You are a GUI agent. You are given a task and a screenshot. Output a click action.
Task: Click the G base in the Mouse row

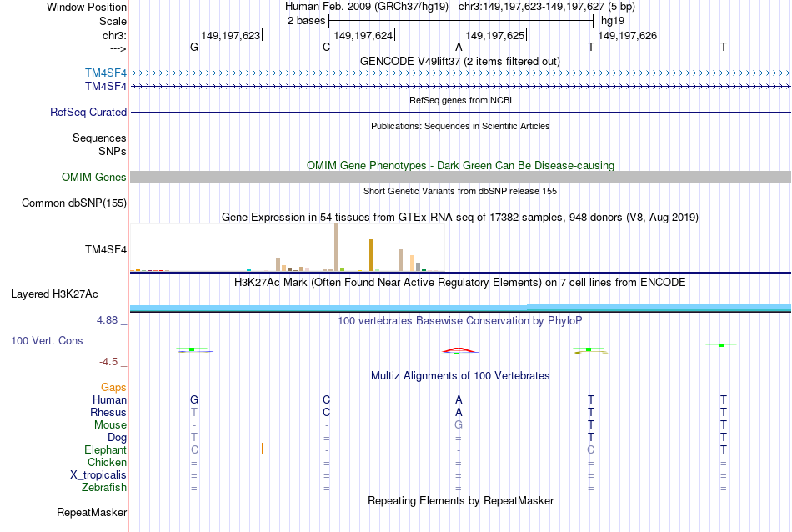tap(459, 425)
